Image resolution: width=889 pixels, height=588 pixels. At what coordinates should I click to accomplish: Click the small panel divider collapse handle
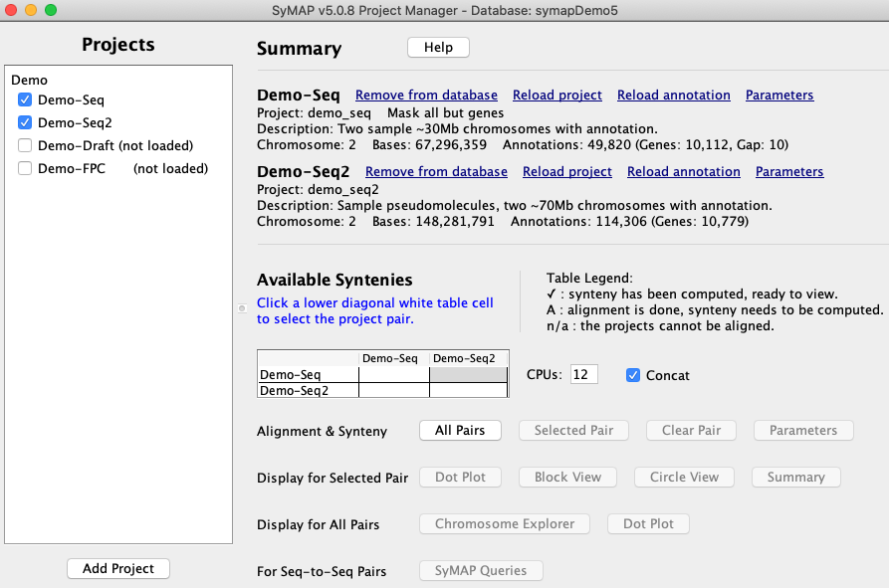tap(242, 308)
